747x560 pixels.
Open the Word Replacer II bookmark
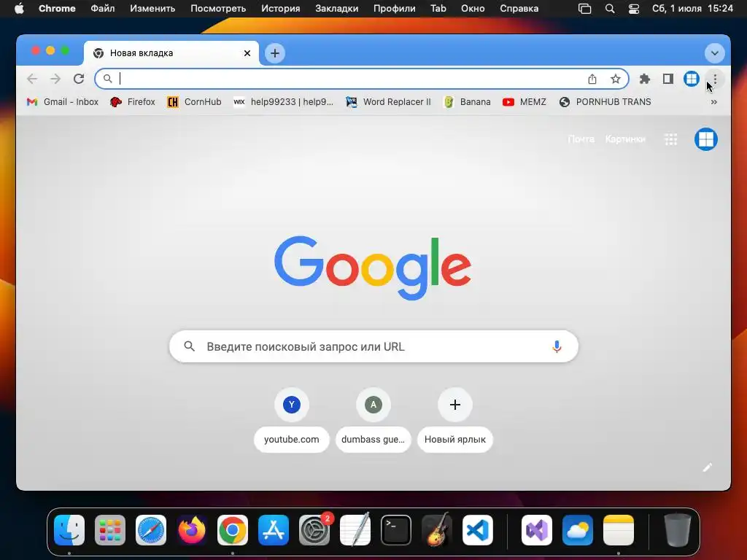[x=388, y=102]
